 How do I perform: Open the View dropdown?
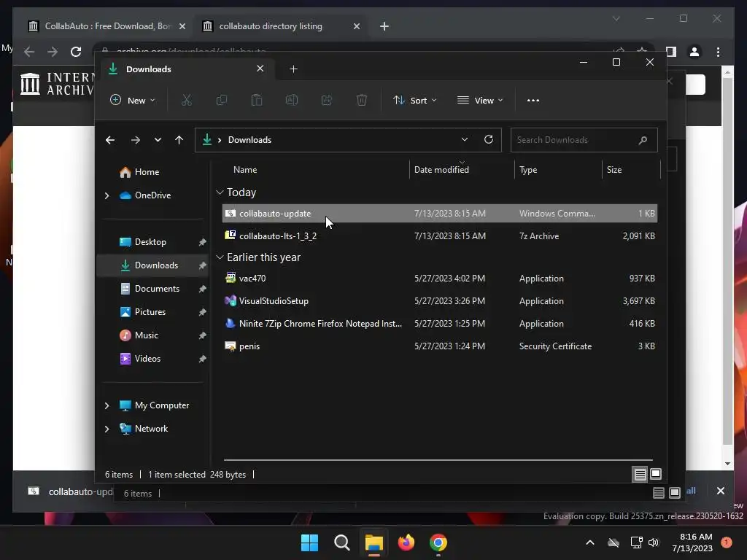480,101
